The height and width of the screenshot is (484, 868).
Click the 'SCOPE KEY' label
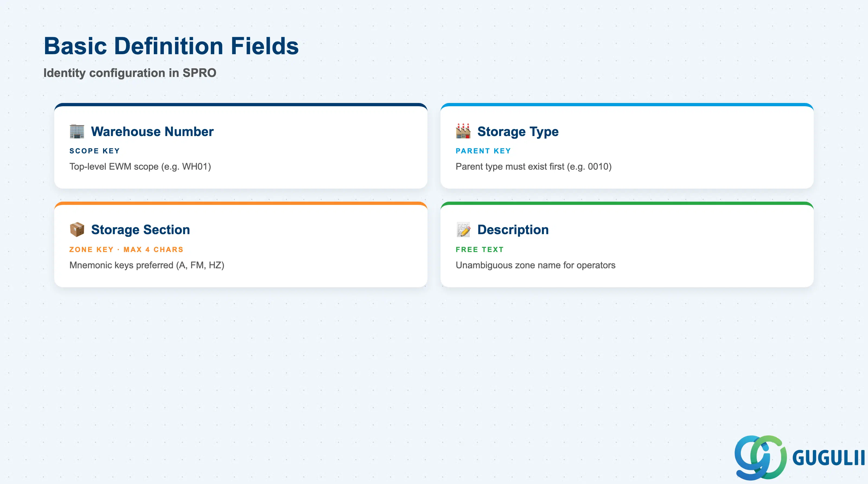pyautogui.click(x=95, y=151)
